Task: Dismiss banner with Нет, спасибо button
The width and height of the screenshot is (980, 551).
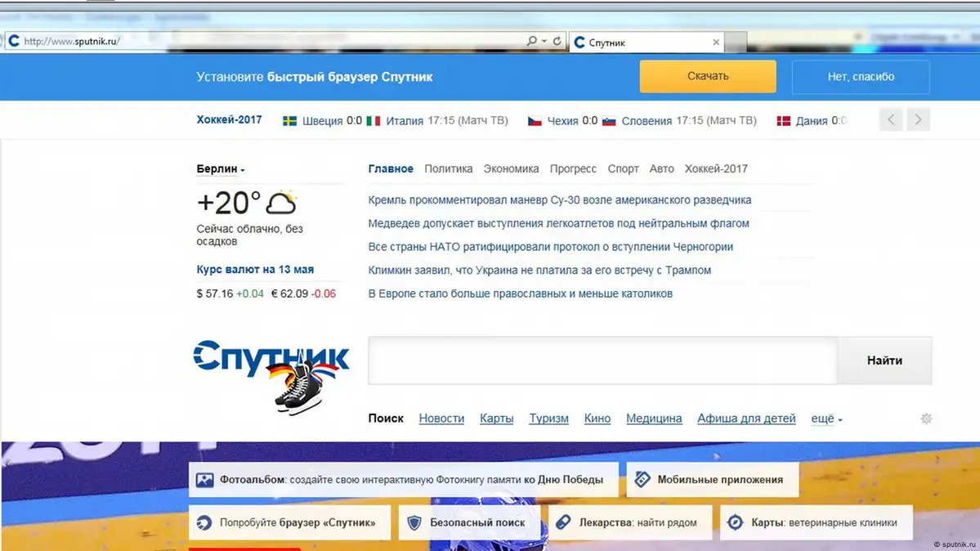Action: [x=860, y=77]
